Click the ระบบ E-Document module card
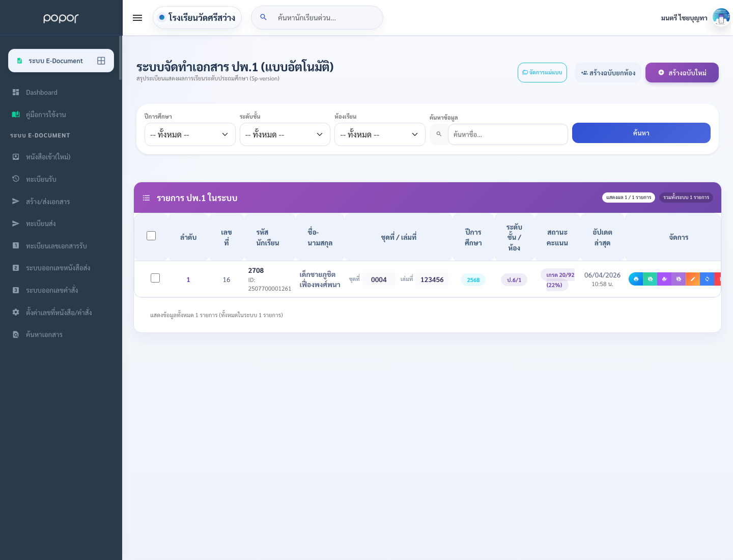Screen dimensions: 733x560 click(x=61, y=61)
